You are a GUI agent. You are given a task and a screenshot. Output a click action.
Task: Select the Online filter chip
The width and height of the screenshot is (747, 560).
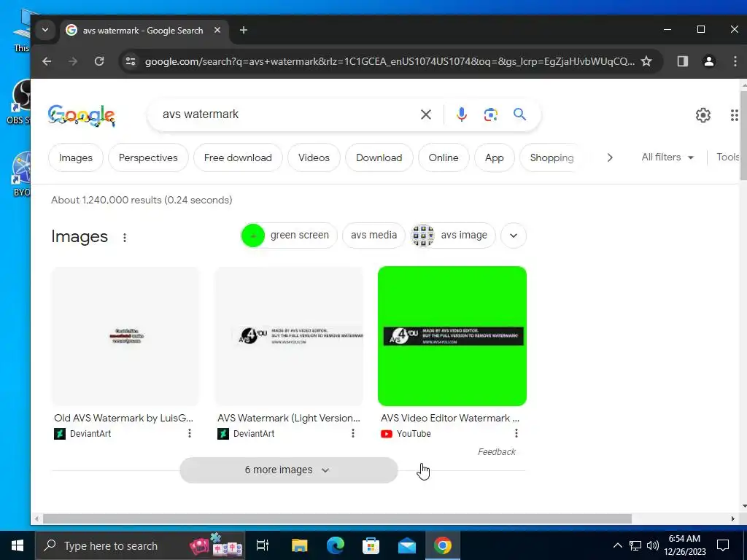pos(444,157)
